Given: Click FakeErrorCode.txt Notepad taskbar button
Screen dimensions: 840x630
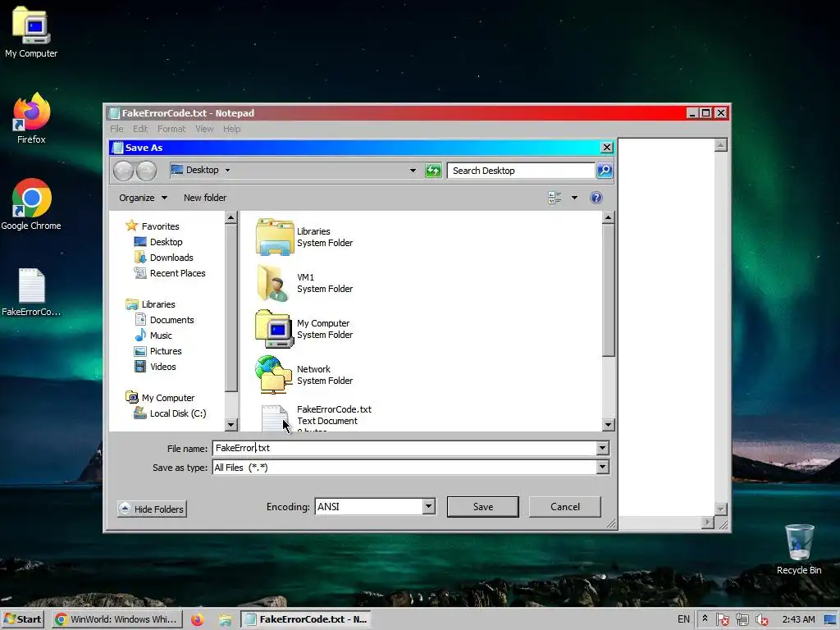Looking at the screenshot, I should click(305, 619).
